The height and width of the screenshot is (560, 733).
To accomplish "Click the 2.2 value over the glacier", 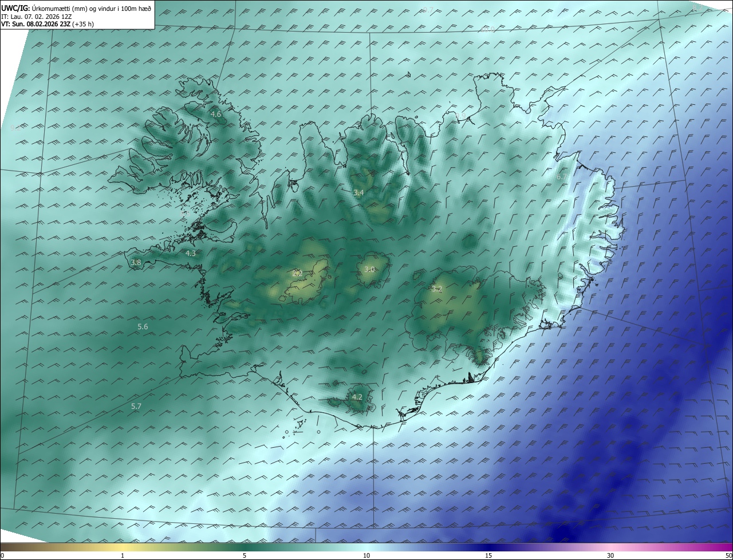I will tap(297, 273).
